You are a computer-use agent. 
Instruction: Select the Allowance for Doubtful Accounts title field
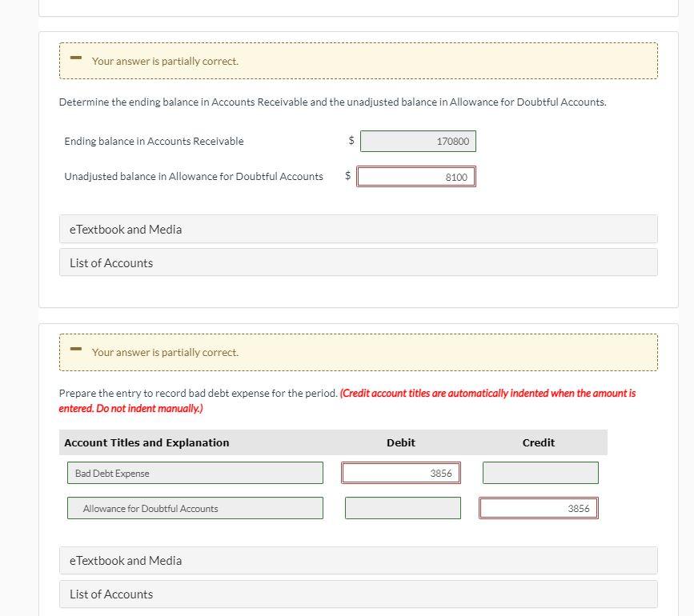click(195, 507)
